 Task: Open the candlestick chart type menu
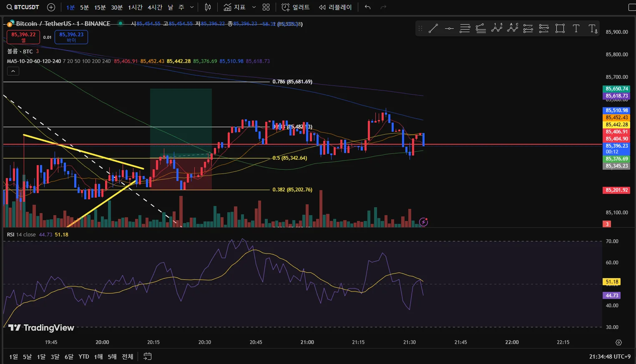pos(208,7)
